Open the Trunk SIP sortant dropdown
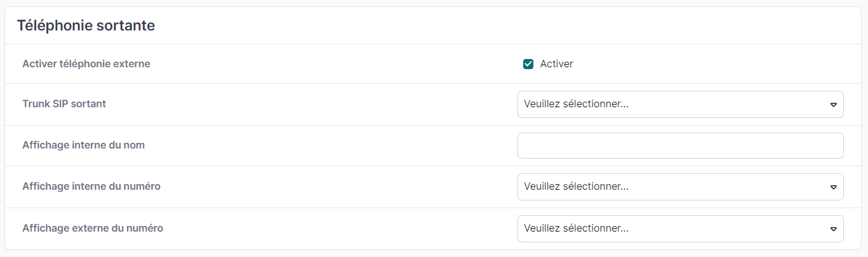 tap(681, 104)
